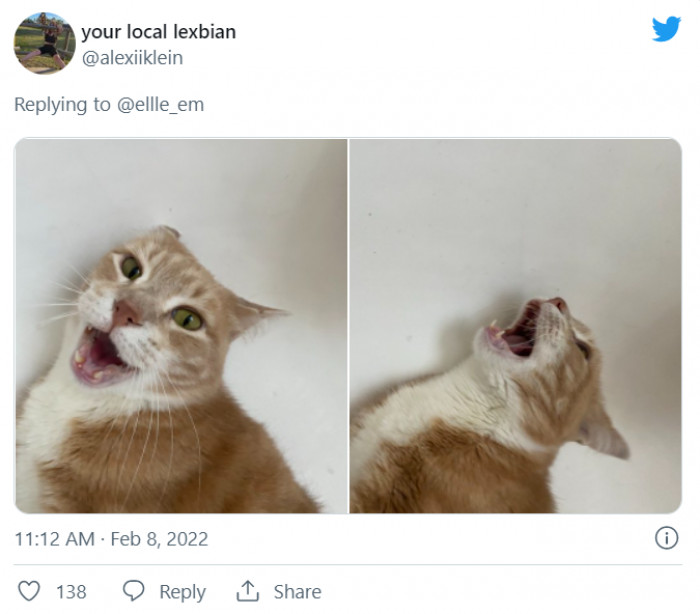
Task: Click the cat's open mouth in the left photo
Action: tap(100, 357)
